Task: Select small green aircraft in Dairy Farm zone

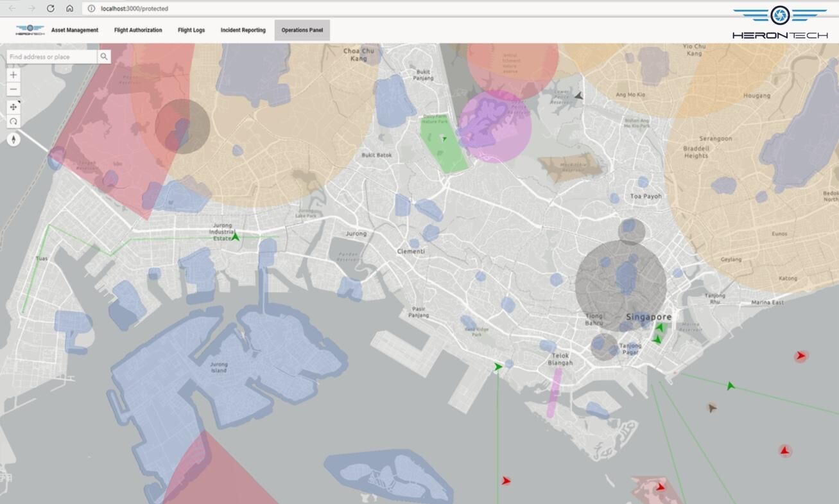Action: coord(444,138)
